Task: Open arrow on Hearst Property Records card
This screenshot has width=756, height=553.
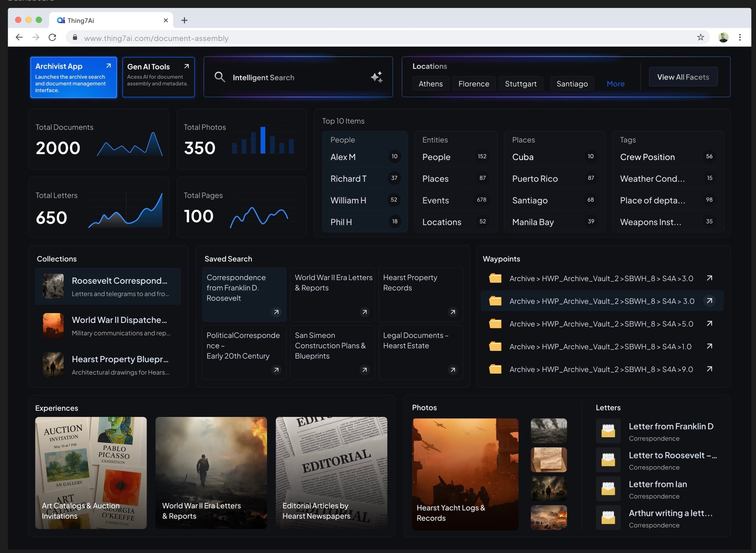Action: [x=453, y=312]
